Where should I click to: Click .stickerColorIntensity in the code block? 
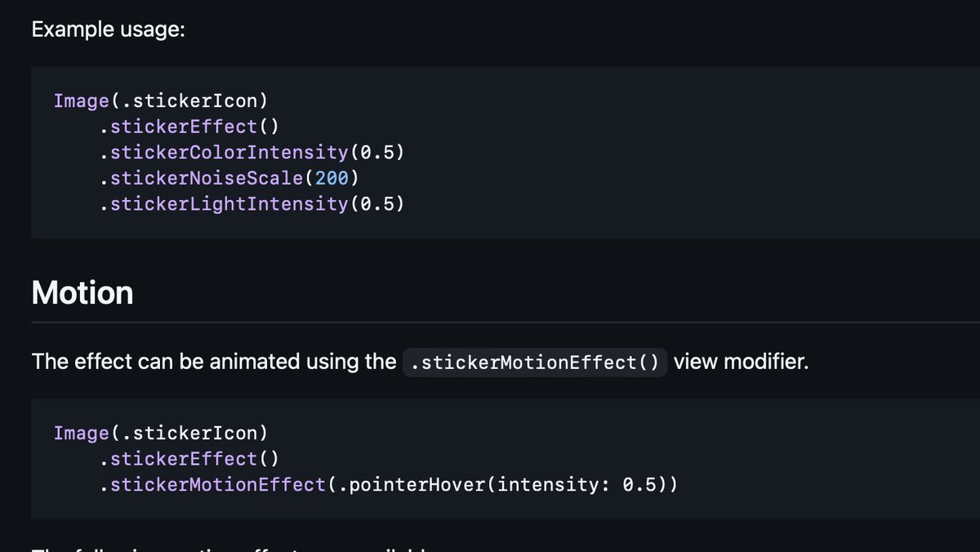click(x=224, y=153)
